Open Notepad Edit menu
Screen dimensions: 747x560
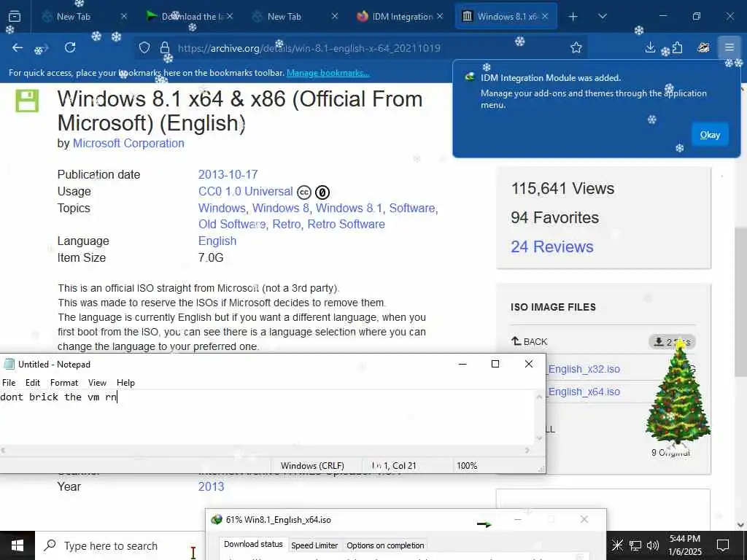click(x=32, y=383)
